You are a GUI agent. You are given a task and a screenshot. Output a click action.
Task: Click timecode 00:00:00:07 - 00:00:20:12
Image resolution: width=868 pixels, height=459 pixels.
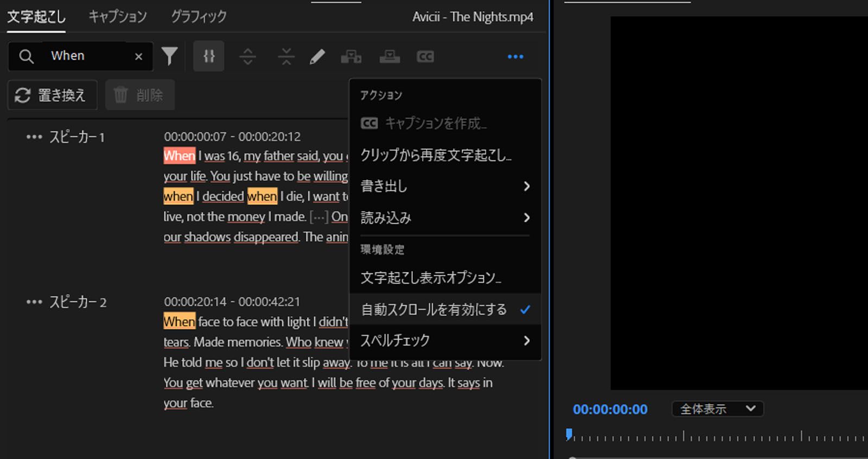point(232,137)
